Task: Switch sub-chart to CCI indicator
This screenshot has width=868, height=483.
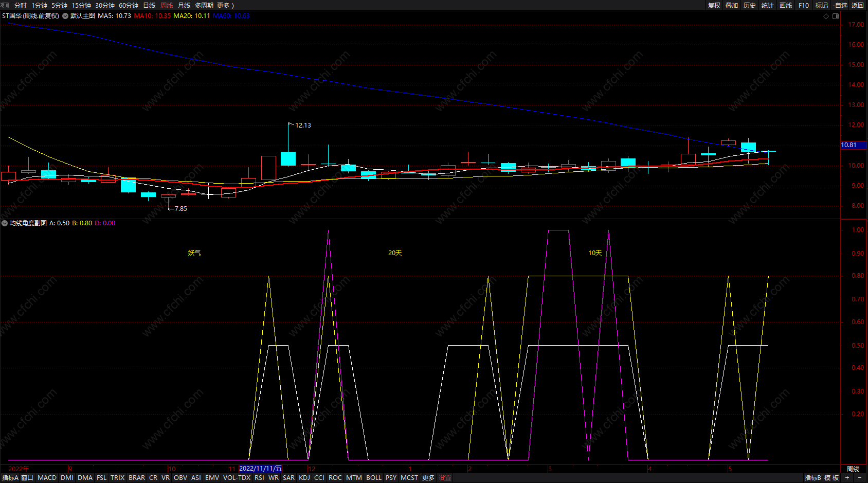Action: (x=319, y=478)
